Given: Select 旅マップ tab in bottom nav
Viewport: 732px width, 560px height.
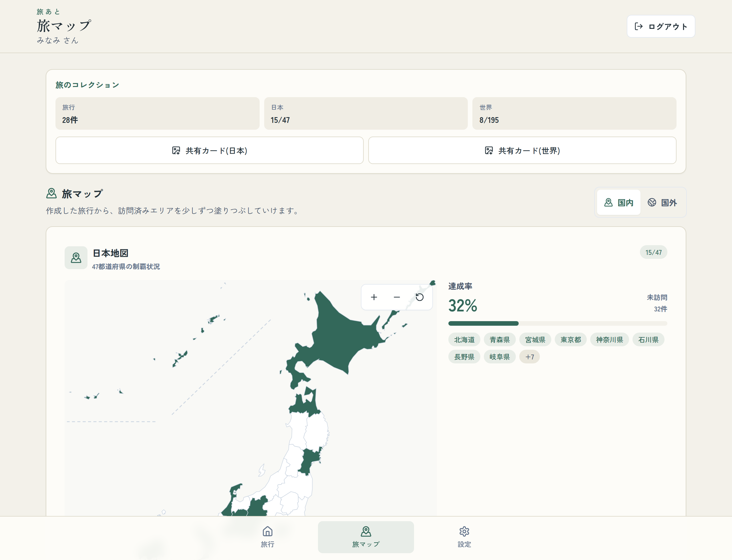Looking at the screenshot, I should 366,537.
